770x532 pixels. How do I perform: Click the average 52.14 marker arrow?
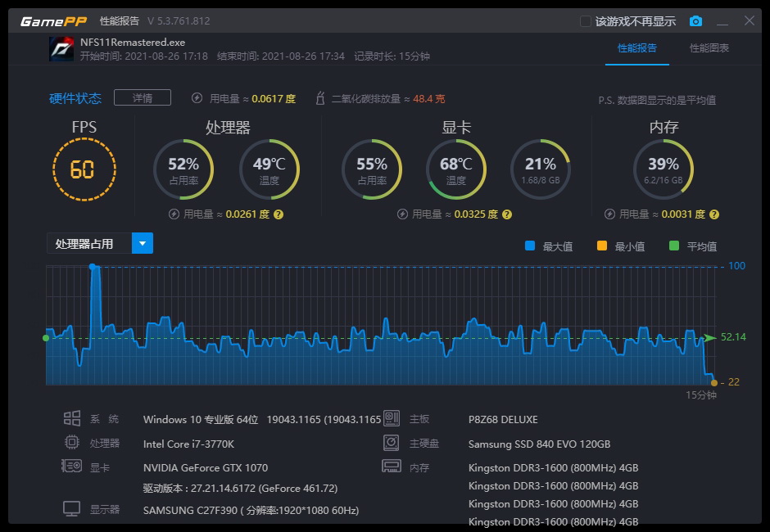coord(709,338)
